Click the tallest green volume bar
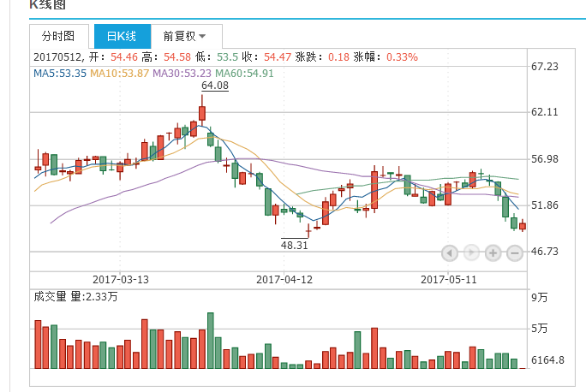This screenshot has height=392, width=586. pyautogui.click(x=211, y=341)
